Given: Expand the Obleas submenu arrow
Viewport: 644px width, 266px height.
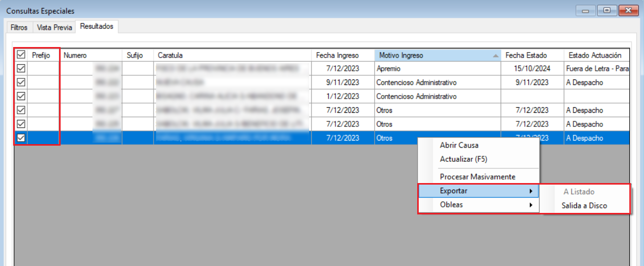Looking at the screenshot, I should (530, 205).
